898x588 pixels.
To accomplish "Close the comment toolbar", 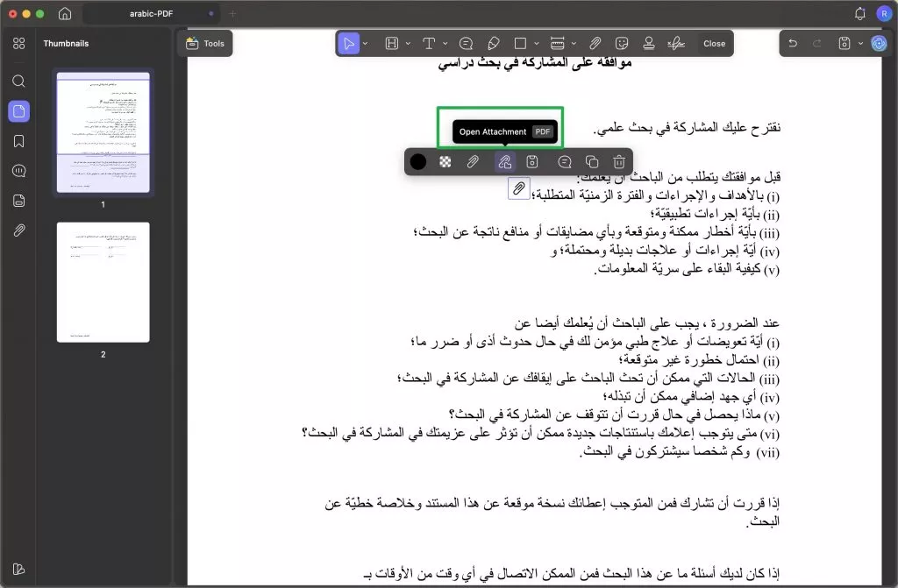I will tap(714, 44).
